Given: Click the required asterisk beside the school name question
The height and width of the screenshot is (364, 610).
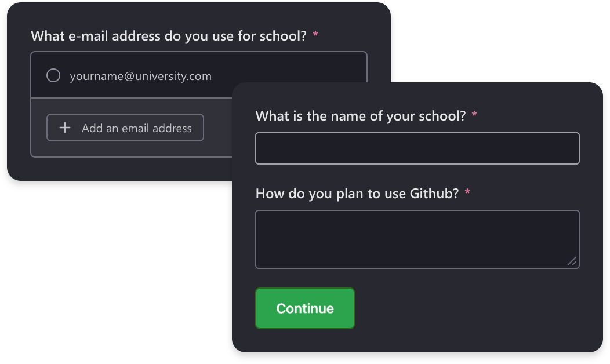Looking at the screenshot, I should click(474, 116).
